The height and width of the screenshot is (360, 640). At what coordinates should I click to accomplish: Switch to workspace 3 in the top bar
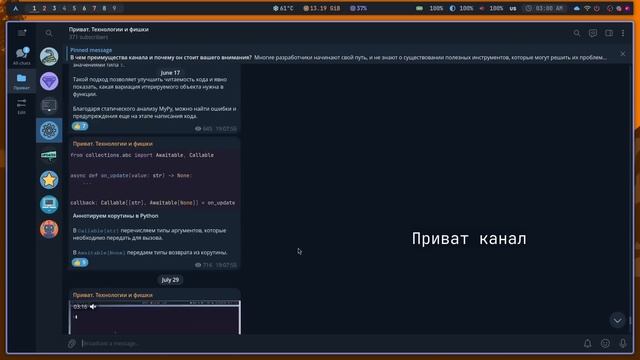pyautogui.click(x=54, y=8)
